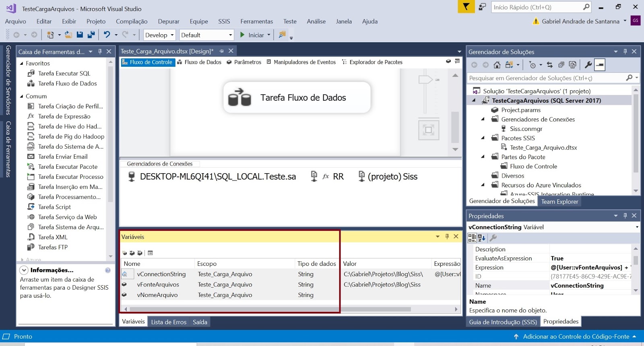
Task: Click the Collapse All icon in solution toolbar
Action: click(x=561, y=65)
